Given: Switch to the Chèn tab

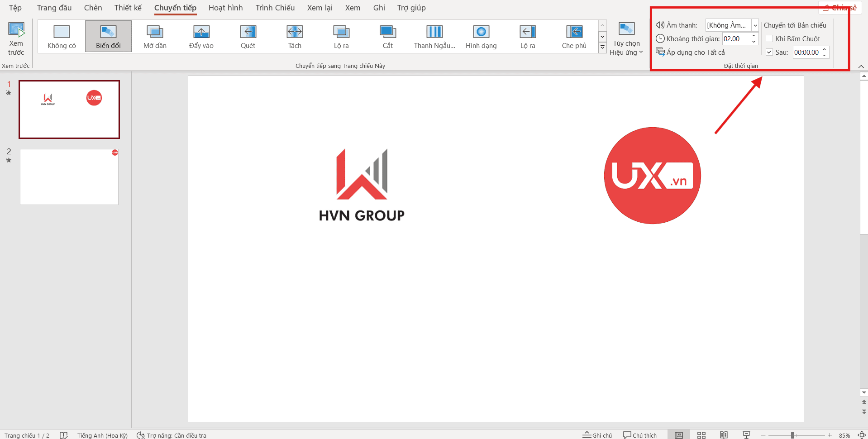Looking at the screenshot, I should coord(93,8).
